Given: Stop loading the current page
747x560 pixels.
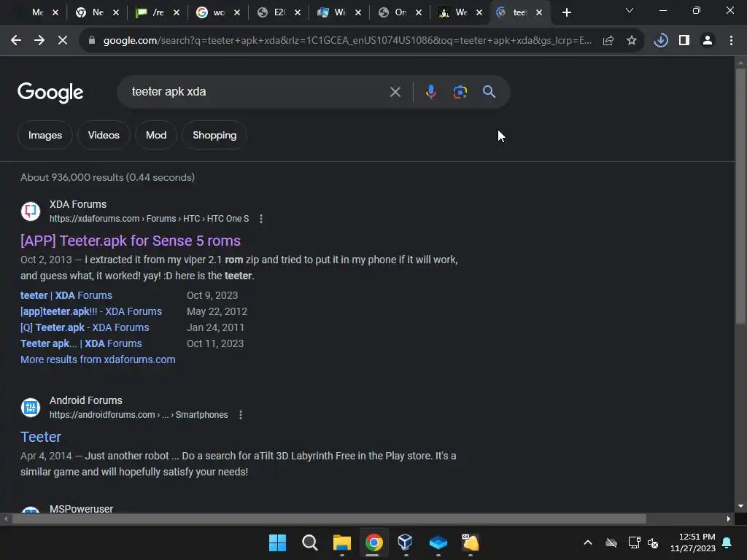Looking at the screenshot, I should tap(63, 41).
